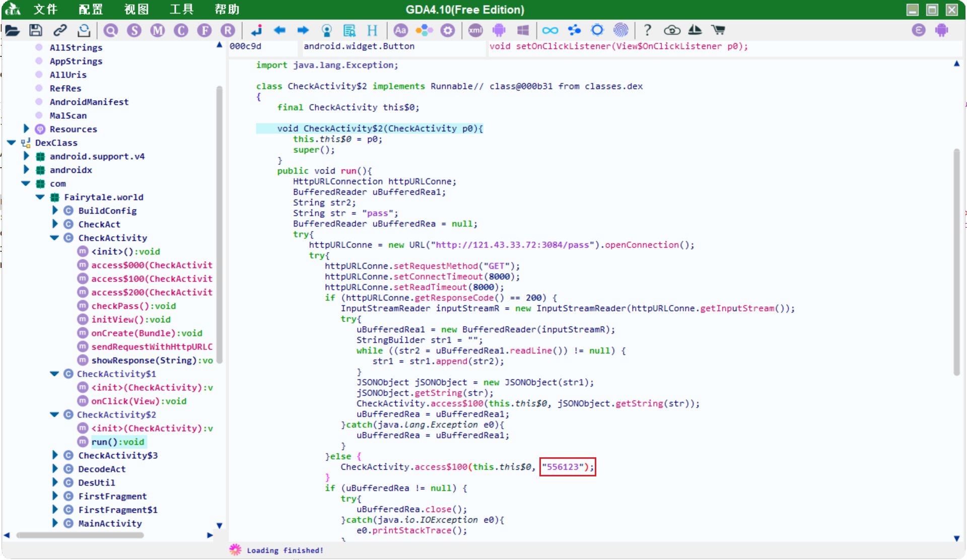Screen dimensions: 967x560
Task: Collapse the DexClass tree node
Action: coord(11,143)
